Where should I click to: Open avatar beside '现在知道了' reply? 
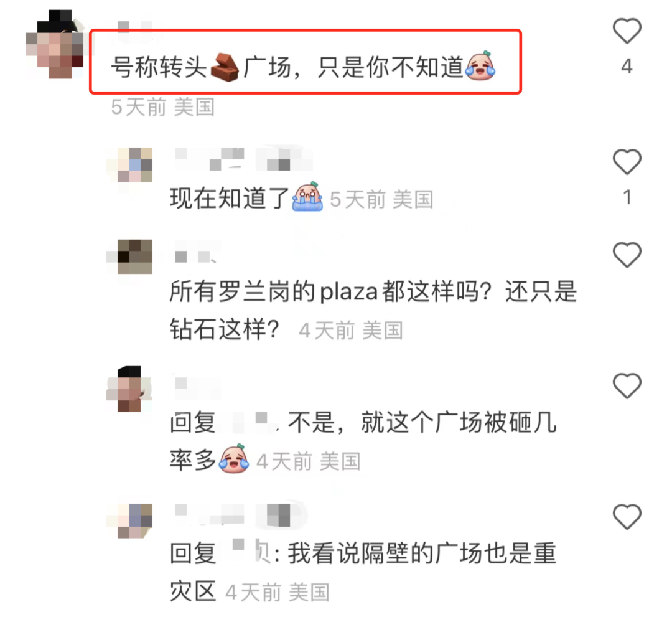129,165
